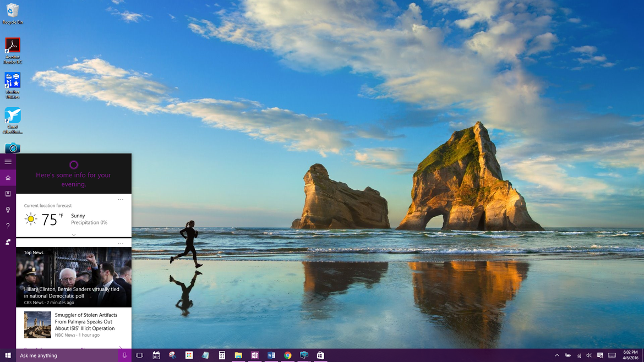Expand the weather forecast card chevron
The width and height of the screenshot is (644, 362).
coord(73,233)
